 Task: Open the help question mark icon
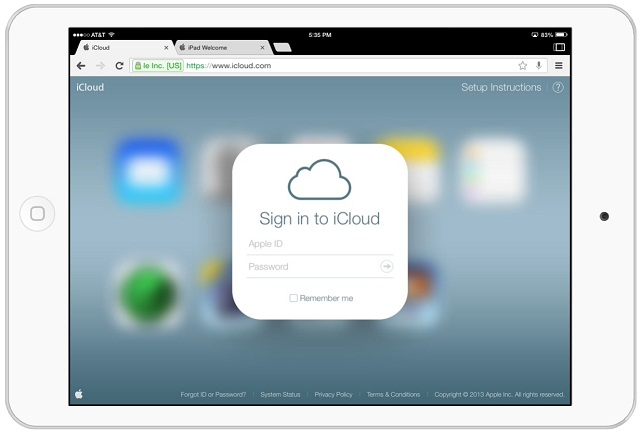point(558,87)
